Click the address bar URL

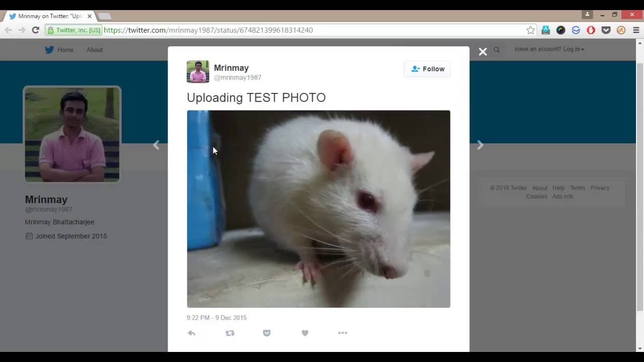tap(208, 30)
